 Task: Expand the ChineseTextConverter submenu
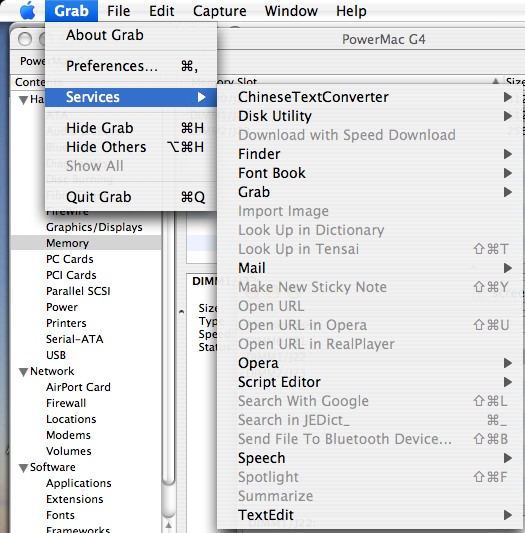pyautogui.click(x=370, y=97)
